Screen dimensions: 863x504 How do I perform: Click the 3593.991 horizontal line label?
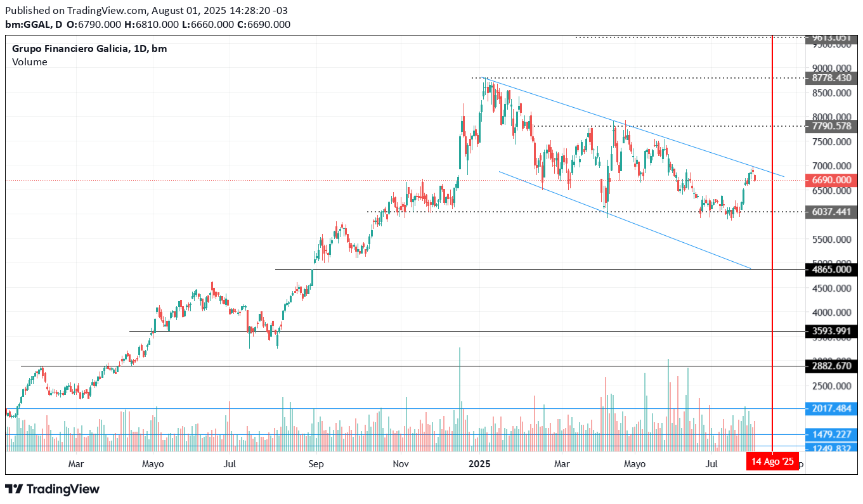click(x=831, y=331)
